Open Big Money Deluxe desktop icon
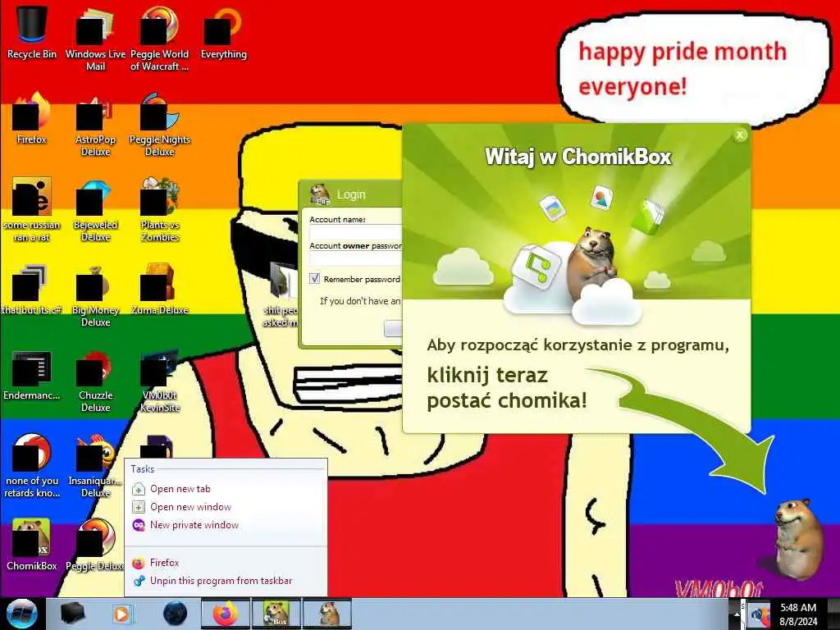Screen dimensions: 840x630 95,295
